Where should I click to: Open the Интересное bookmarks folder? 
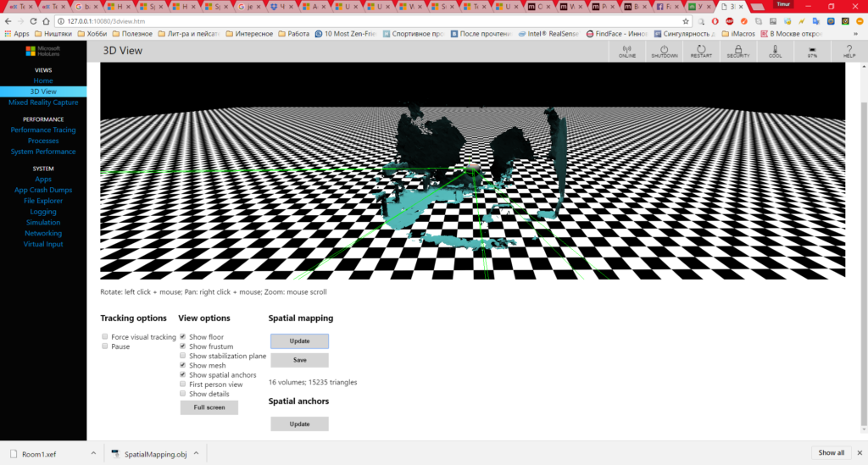pos(249,34)
